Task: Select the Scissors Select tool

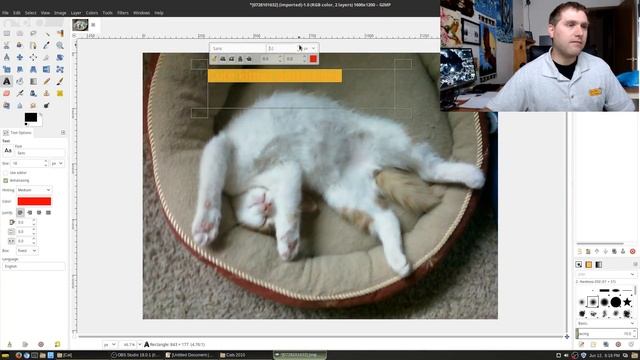Action: pos(7,45)
